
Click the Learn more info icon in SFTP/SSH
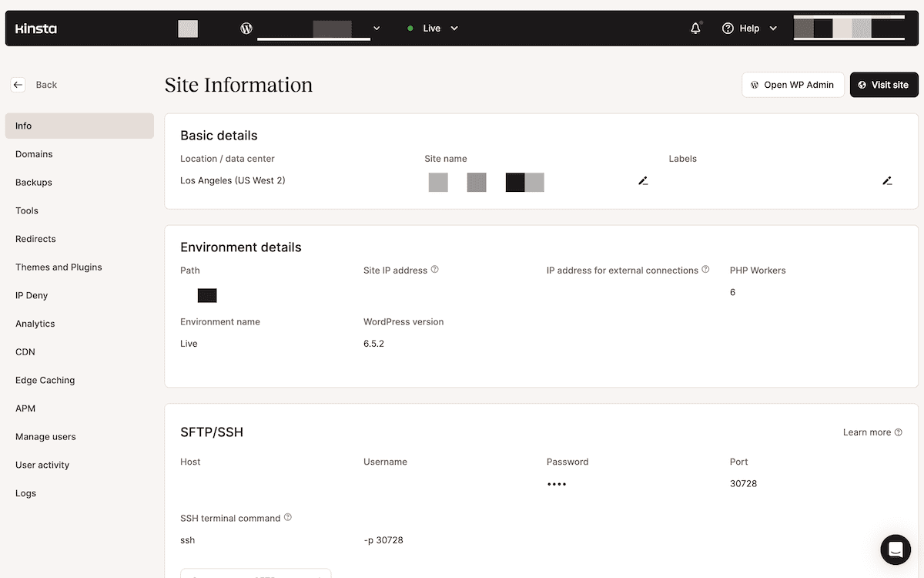(899, 432)
